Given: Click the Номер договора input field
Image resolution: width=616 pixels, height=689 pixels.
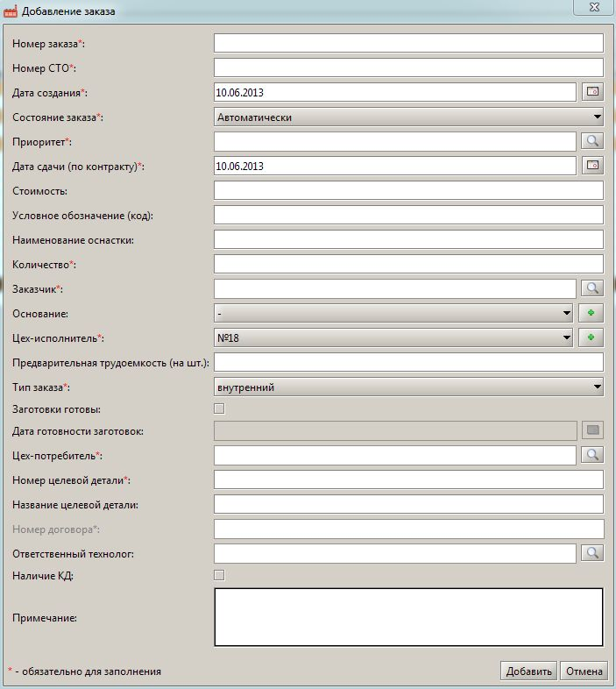Looking at the screenshot, I should point(408,529).
